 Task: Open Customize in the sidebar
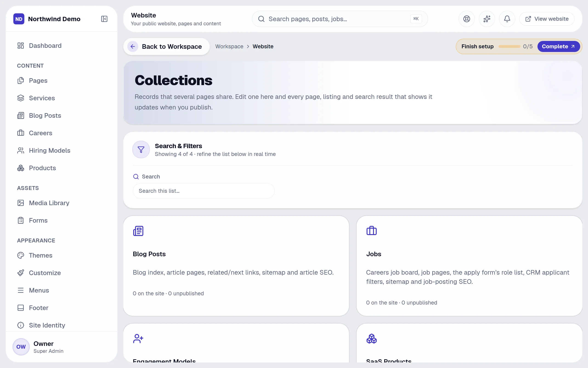[62, 273]
